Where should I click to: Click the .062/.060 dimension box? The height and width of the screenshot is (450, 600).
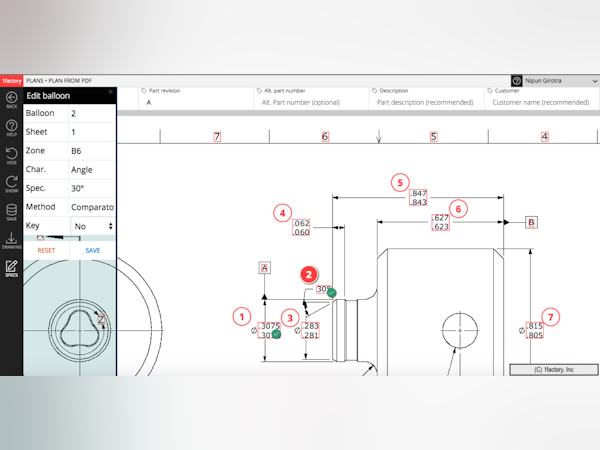[301, 227]
